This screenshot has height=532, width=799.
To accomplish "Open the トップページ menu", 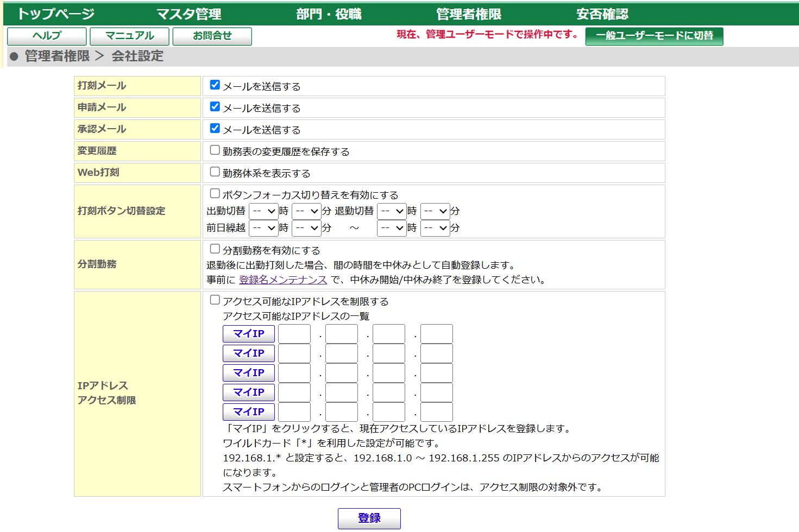I will click(x=56, y=14).
